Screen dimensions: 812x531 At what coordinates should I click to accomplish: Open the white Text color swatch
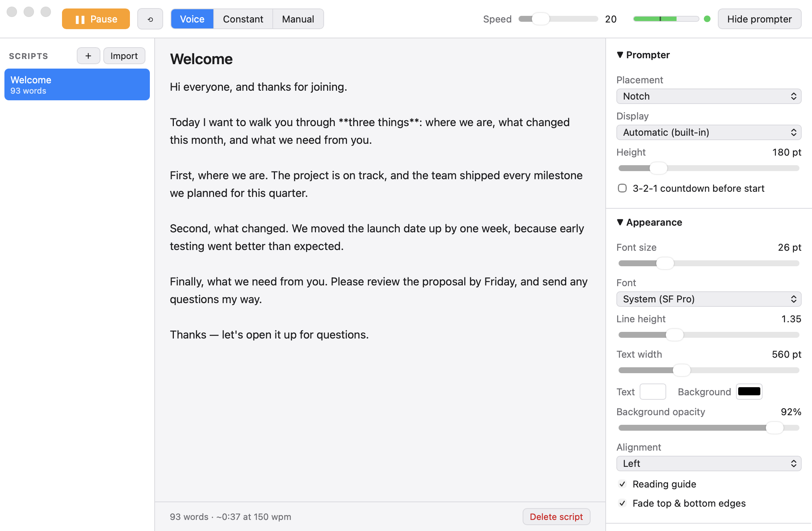653,392
